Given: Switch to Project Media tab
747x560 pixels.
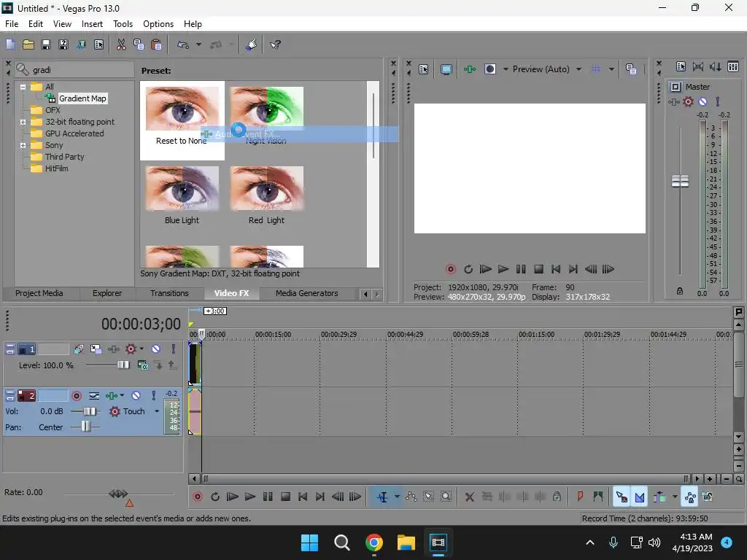Looking at the screenshot, I should point(39,293).
